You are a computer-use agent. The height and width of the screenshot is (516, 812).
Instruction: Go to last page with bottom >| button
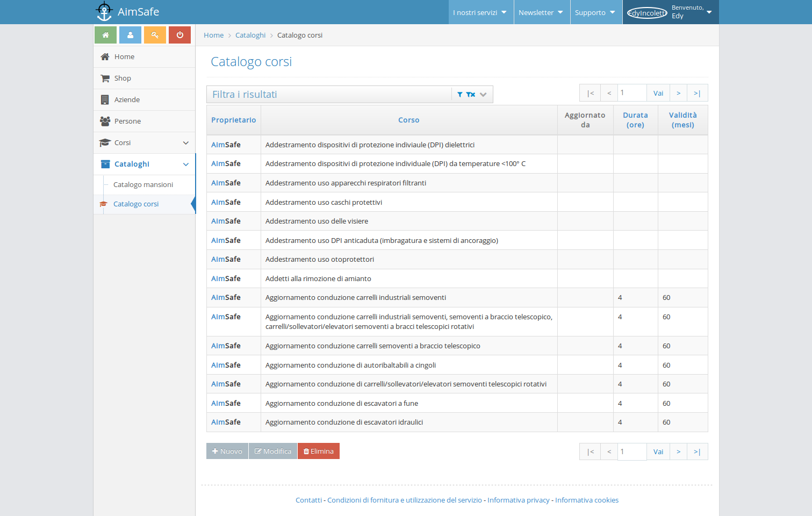697,451
